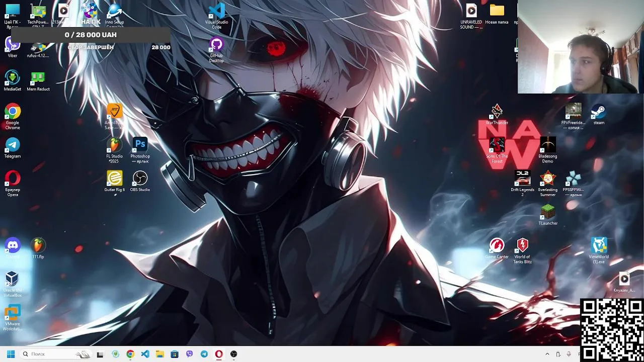Viewport: 644px width, 362px height.
Task: Select the Drift Legends 2 icon
Action: pos(522,183)
